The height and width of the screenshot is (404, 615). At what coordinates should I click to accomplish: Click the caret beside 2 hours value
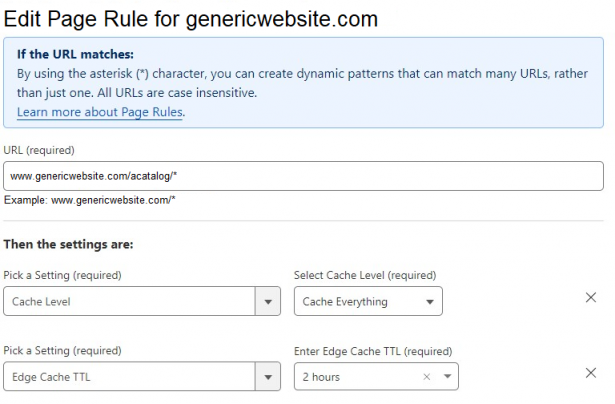click(446, 377)
